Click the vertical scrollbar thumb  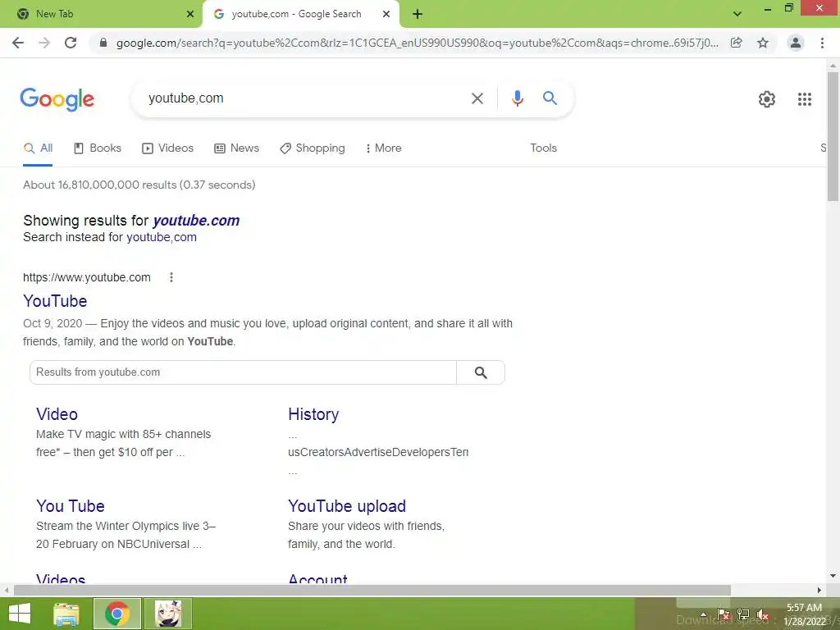pos(833,137)
